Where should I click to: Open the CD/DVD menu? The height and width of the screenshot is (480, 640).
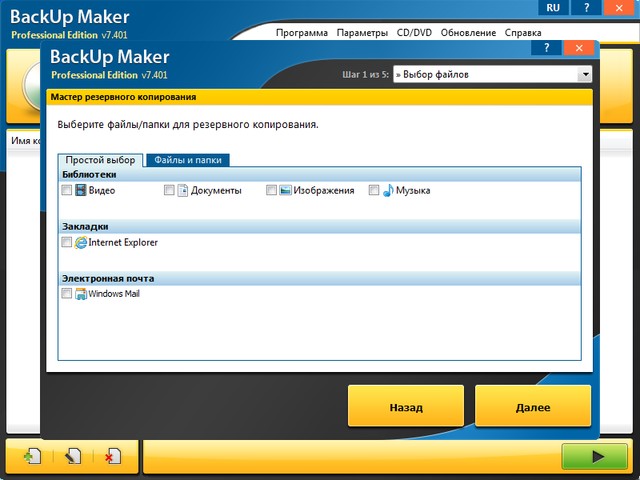pyautogui.click(x=415, y=32)
